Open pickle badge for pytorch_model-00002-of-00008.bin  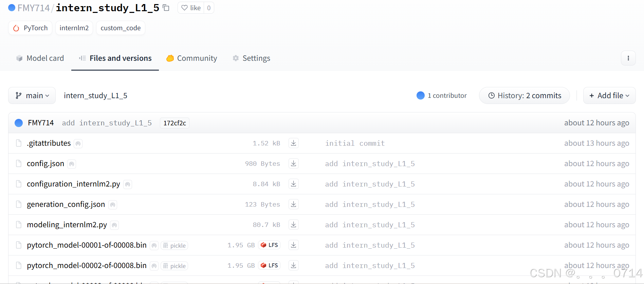pyautogui.click(x=174, y=266)
